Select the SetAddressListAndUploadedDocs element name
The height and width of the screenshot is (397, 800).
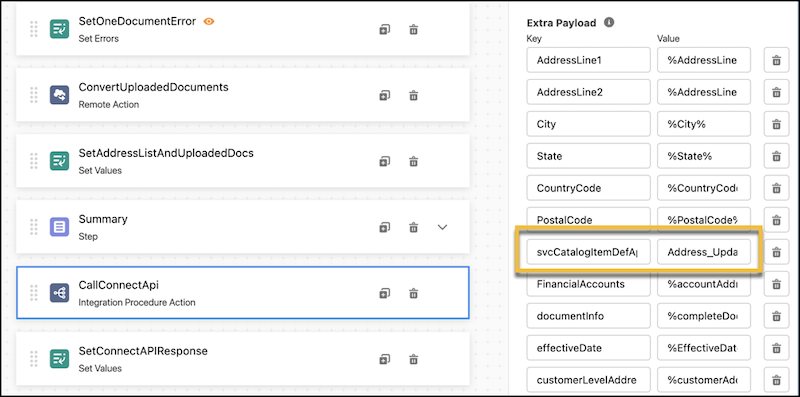click(166, 153)
